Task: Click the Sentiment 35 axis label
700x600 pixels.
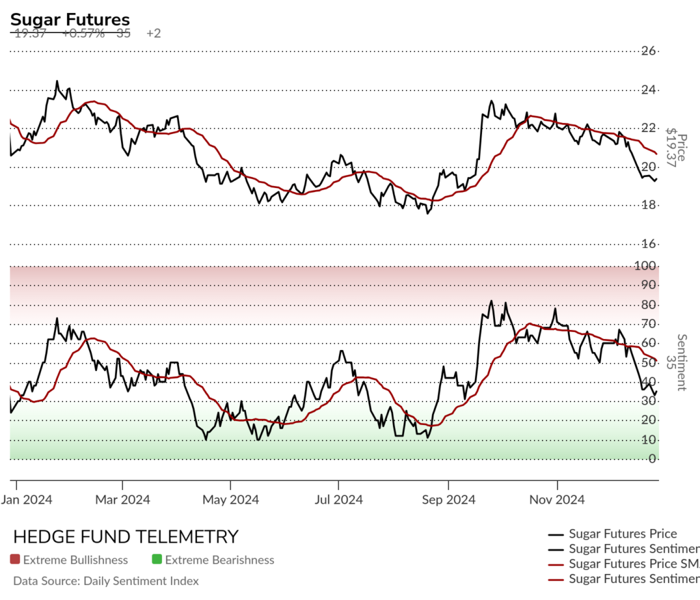Action: pos(676,362)
